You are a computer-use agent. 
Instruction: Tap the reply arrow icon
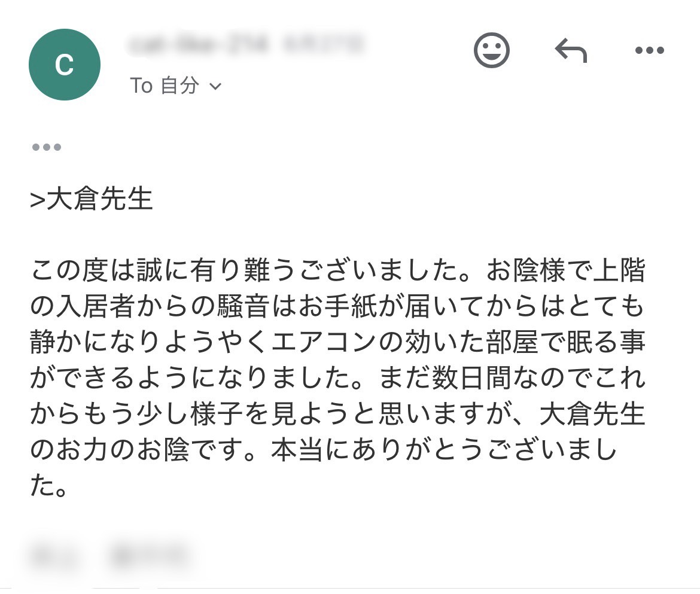click(571, 50)
